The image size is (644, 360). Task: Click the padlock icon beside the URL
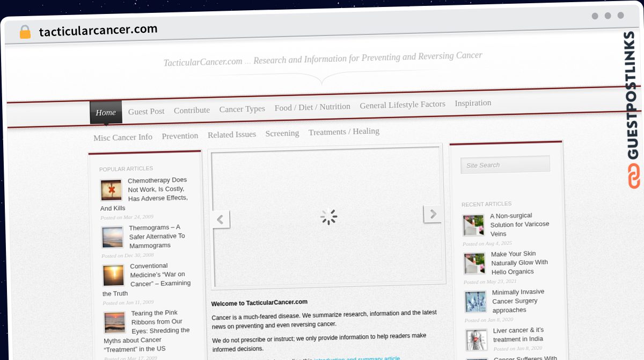(x=25, y=32)
